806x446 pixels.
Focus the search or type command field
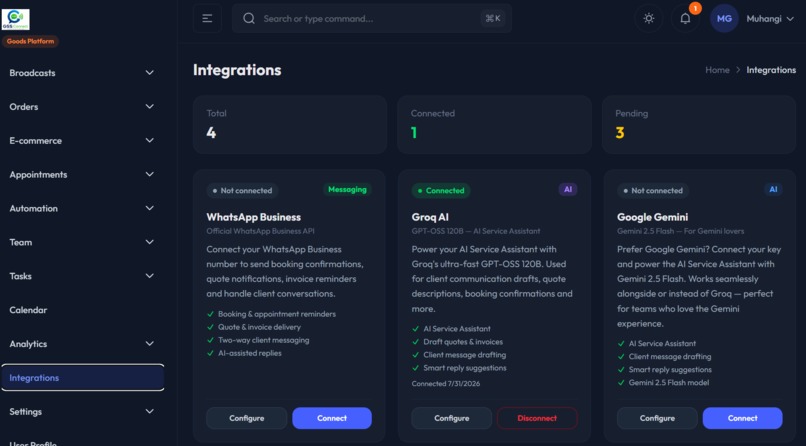(x=372, y=18)
